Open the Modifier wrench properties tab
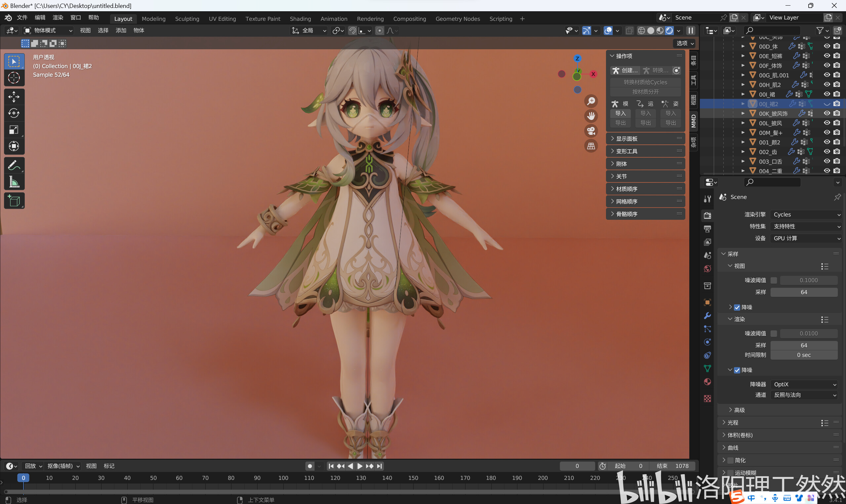 click(x=707, y=316)
